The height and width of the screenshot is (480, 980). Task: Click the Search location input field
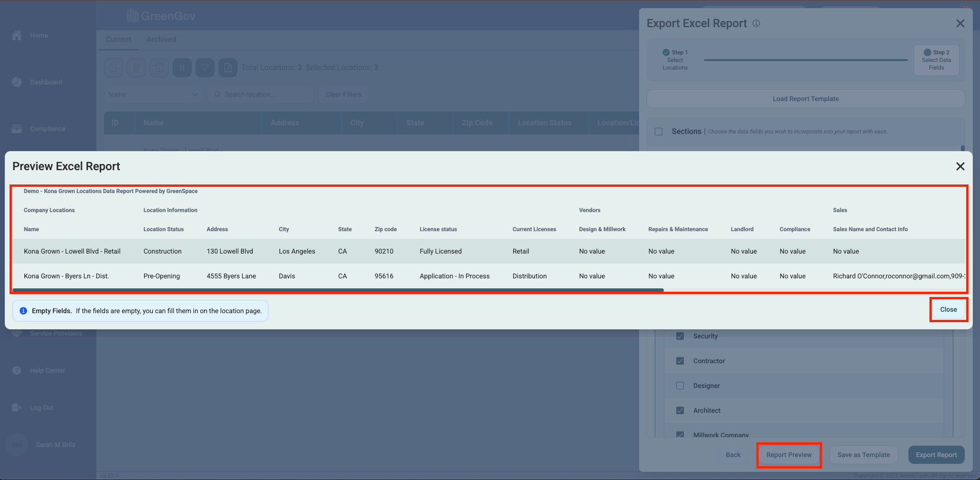(261, 94)
